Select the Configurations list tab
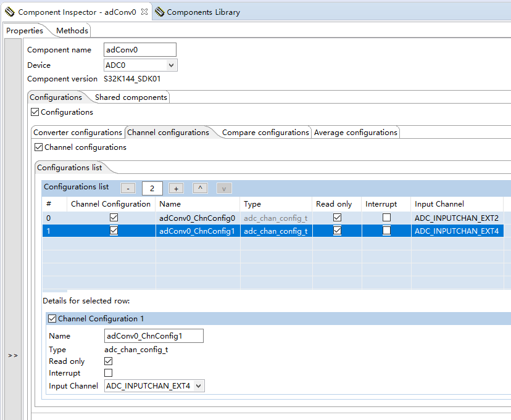Screen dimensions: 511x420 pos(69,168)
